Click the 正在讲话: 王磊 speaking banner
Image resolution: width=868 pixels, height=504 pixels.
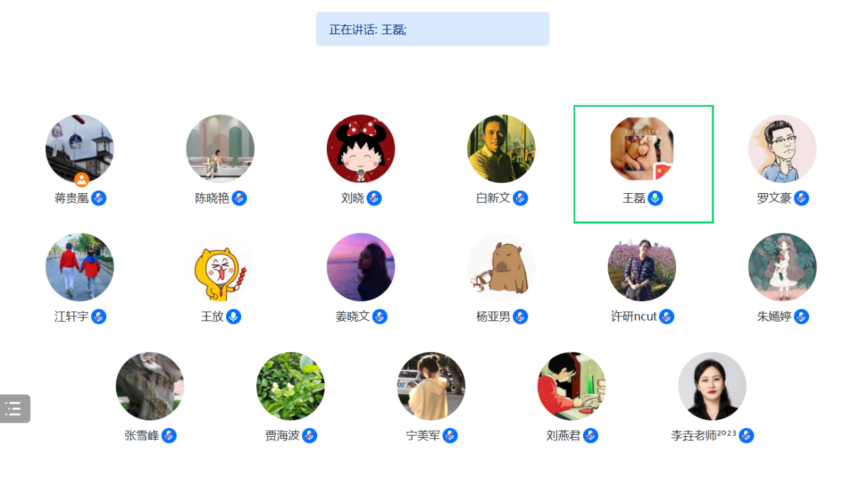click(x=432, y=29)
